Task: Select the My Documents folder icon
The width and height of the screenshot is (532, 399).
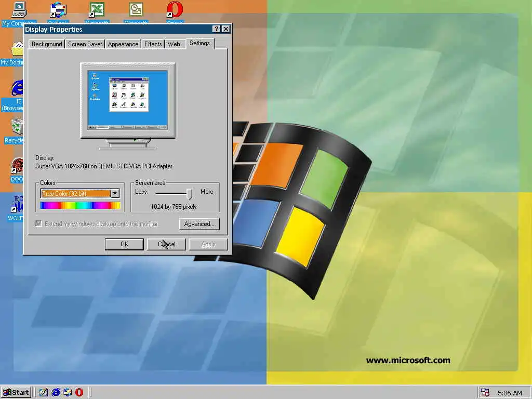Action: (17, 48)
